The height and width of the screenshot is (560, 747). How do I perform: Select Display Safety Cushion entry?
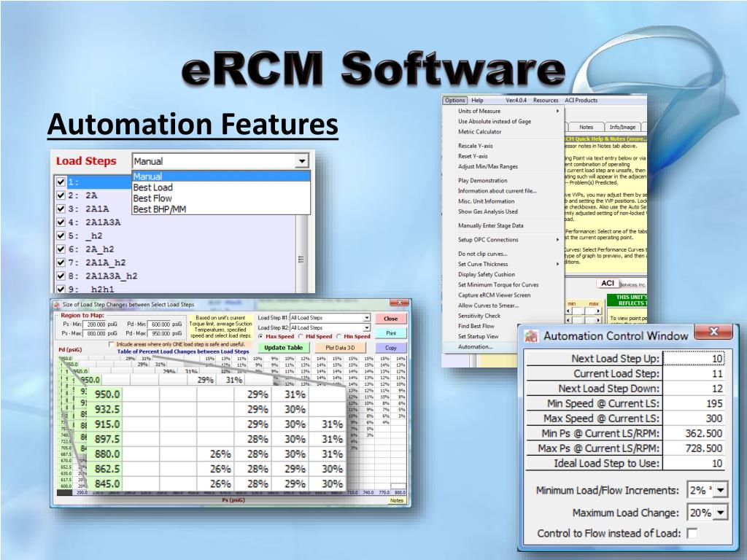point(503,274)
